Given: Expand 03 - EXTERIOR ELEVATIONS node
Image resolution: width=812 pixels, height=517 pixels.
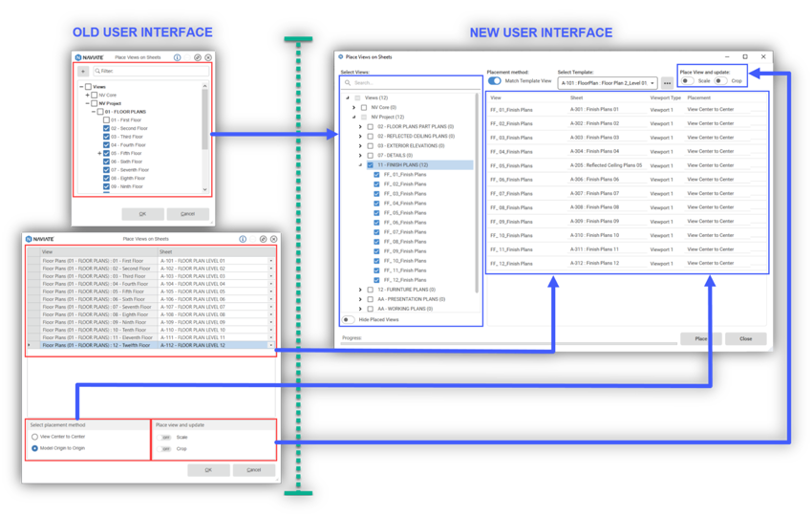Looking at the screenshot, I should point(360,145).
